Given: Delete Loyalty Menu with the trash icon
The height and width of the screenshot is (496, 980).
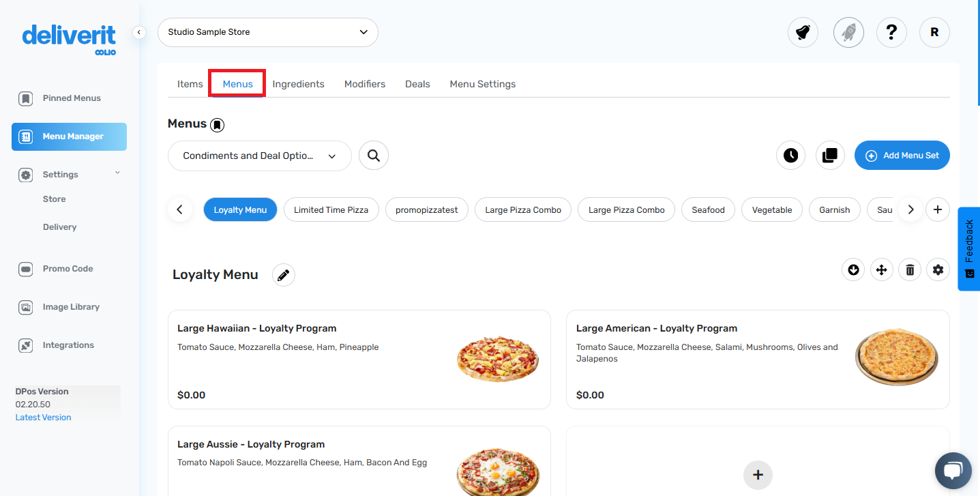Looking at the screenshot, I should (x=910, y=270).
